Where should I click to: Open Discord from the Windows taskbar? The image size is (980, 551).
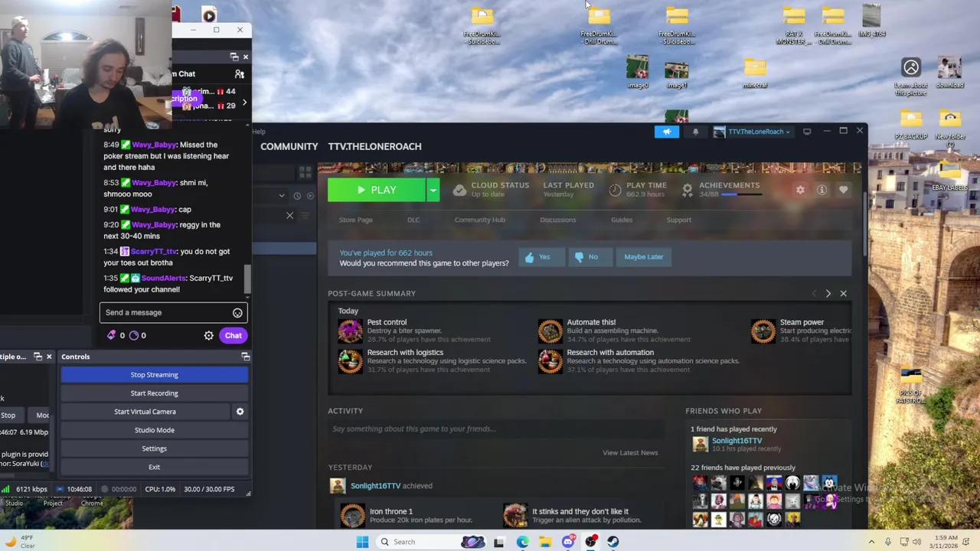568,542
